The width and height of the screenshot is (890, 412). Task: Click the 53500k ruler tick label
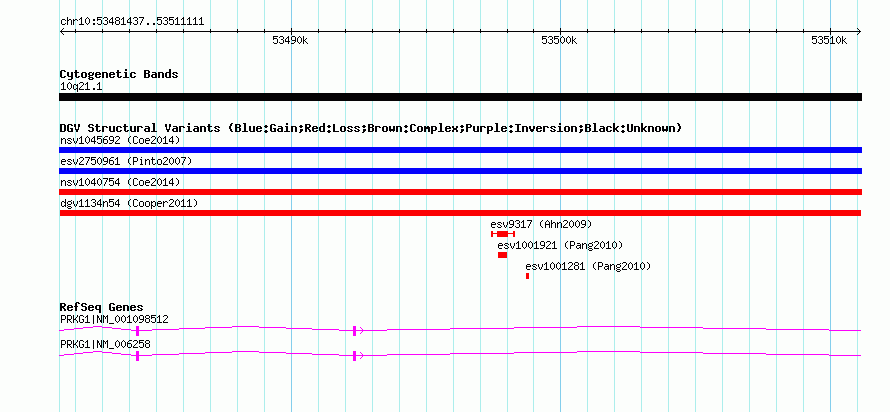coord(560,40)
